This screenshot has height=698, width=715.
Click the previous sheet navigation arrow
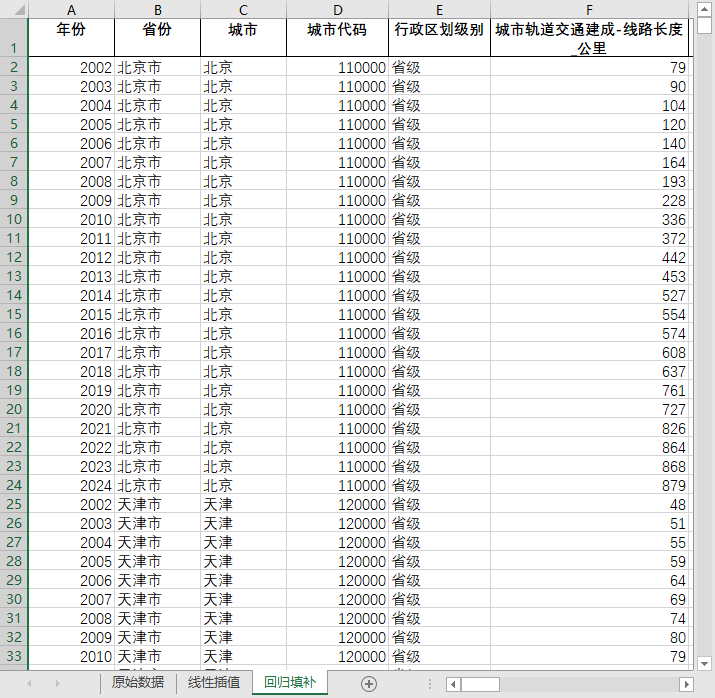pyautogui.click(x=30, y=683)
